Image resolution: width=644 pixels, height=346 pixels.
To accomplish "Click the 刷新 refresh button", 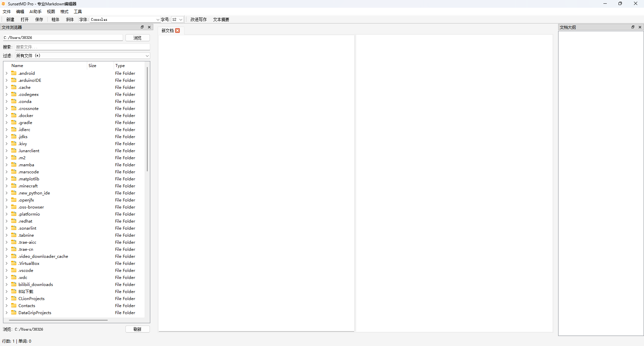I will coord(138,329).
